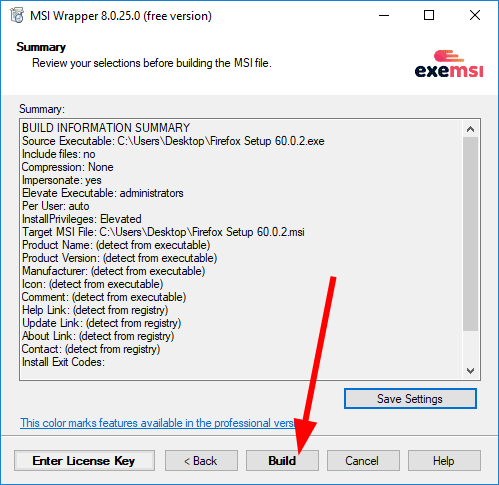Open Help for the wizard
Screen dimensions: 499x485
coord(444,461)
